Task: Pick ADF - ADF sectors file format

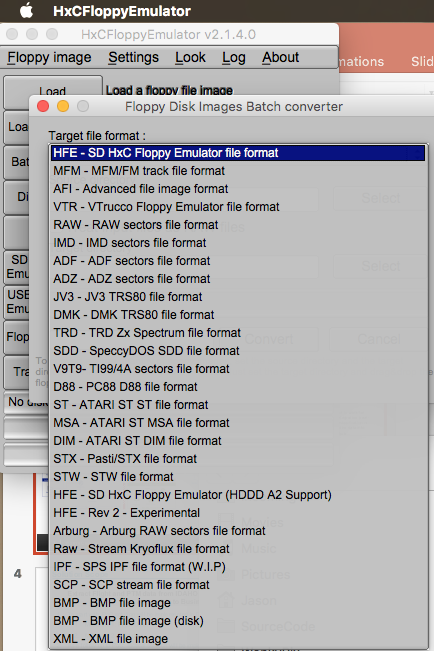Action: (238, 261)
